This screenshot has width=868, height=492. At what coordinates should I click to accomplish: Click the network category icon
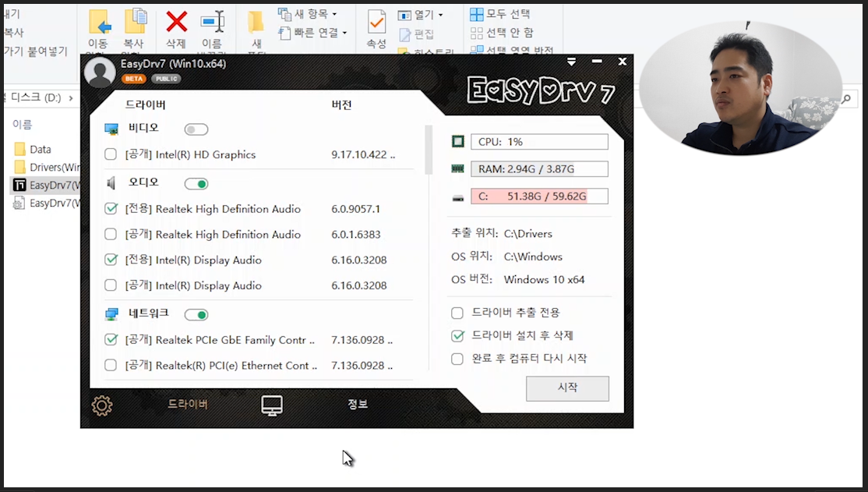(111, 315)
